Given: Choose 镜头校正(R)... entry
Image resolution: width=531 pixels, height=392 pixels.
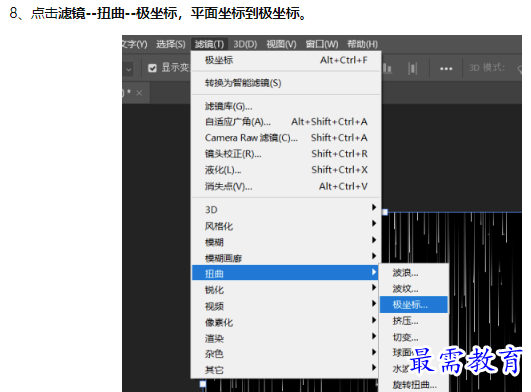Looking at the screenshot, I should [286, 154].
